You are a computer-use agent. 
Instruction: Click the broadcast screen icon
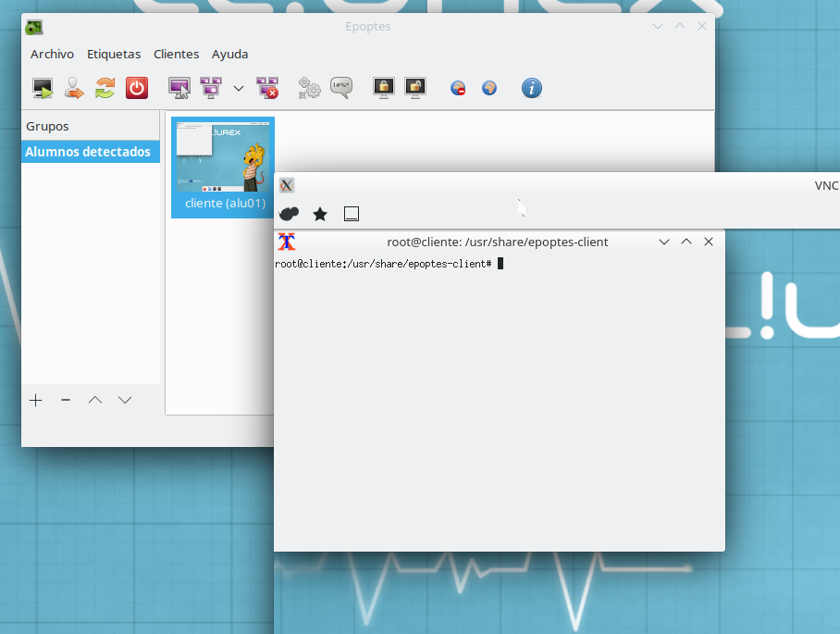pyautogui.click(x=210, y=88)
